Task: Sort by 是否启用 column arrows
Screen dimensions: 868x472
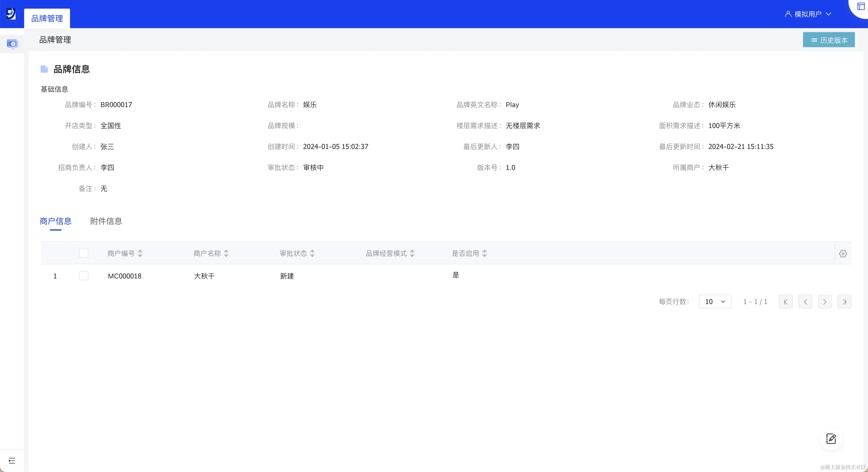Action: [x=485, y=254]
